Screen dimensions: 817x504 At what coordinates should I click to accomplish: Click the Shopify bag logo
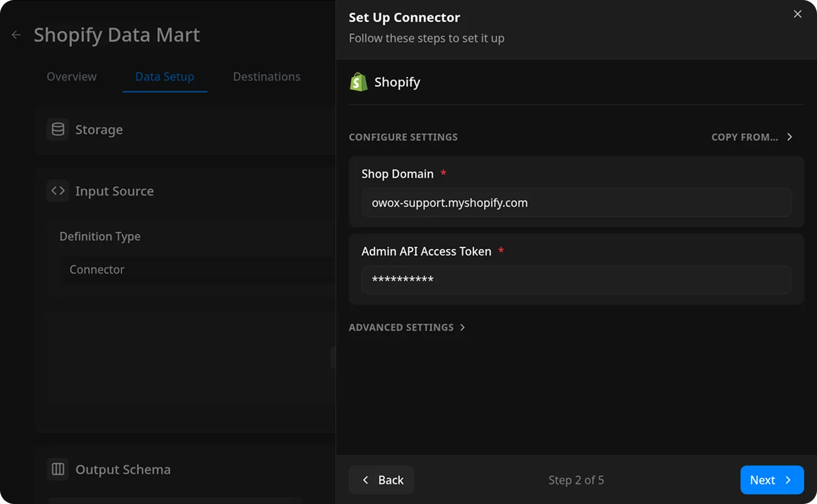358,82
